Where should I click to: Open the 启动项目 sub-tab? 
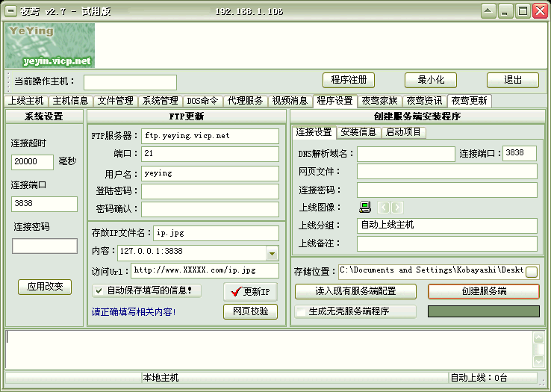click(403, 132)
